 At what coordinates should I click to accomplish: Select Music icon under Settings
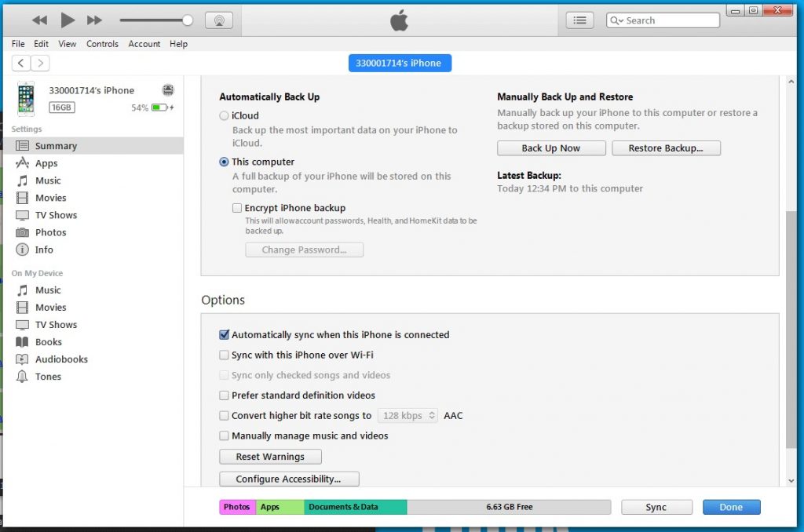coord(22,181)
